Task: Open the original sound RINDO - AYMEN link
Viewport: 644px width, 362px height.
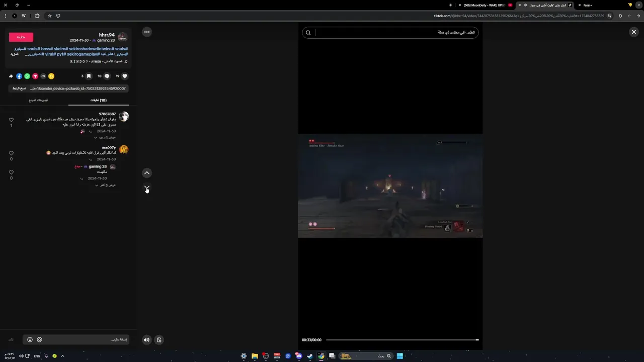Action: pos(99,61)
